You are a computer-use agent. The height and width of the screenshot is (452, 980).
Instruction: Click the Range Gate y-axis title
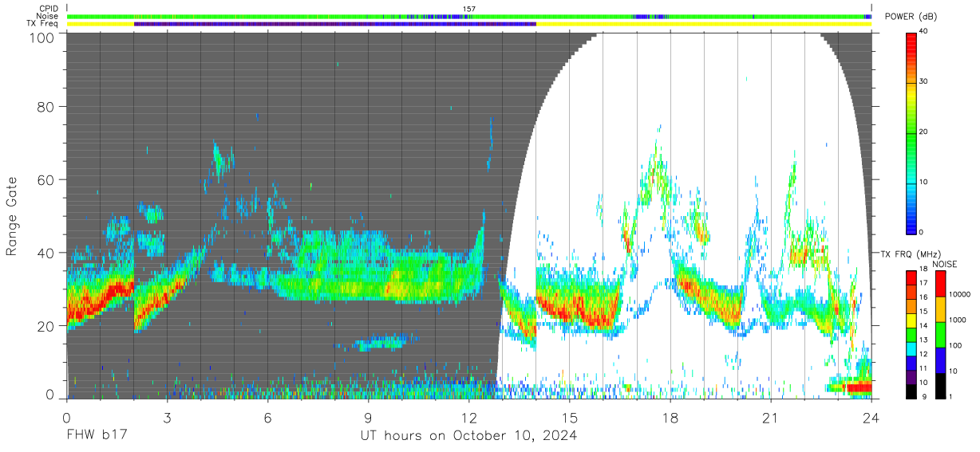coord(12,217)
